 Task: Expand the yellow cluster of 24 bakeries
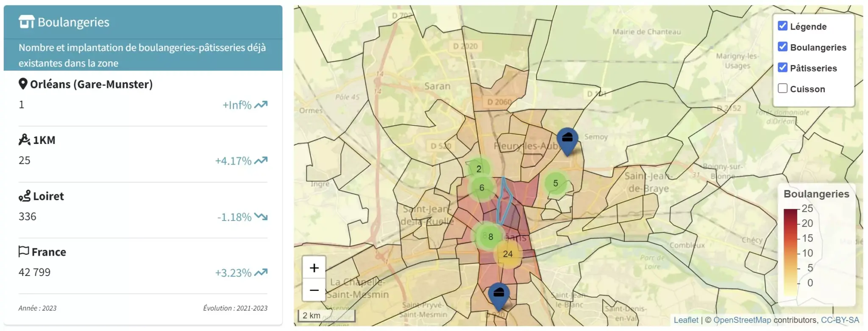(x=508, y=254)
